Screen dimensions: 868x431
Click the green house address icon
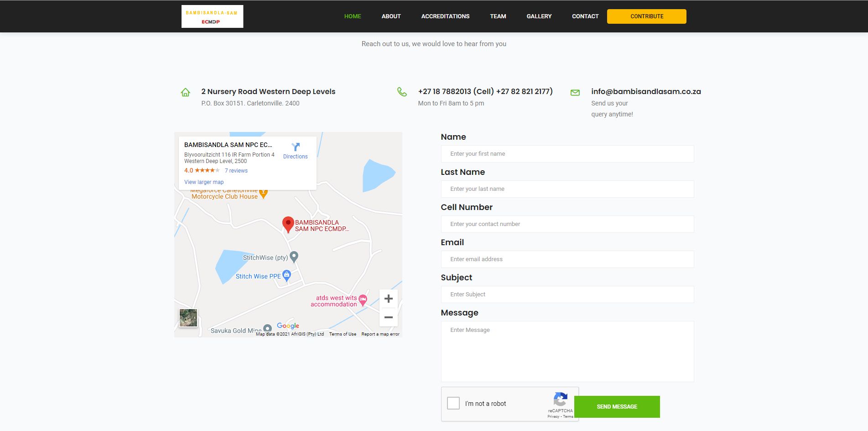[x=185, y=92]
